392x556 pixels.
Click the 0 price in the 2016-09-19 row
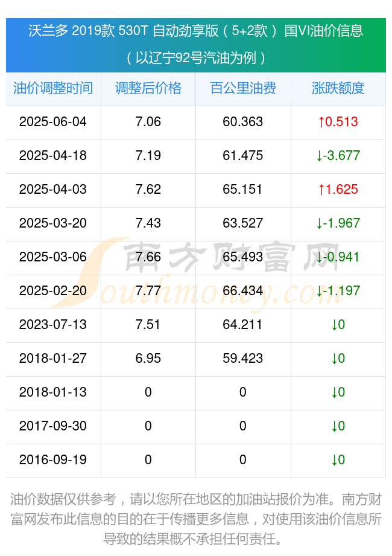pos(148,459)
